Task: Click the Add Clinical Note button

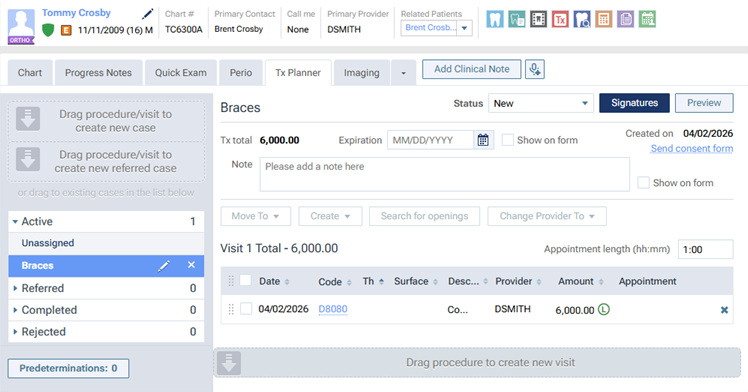Action: [472, 70]
